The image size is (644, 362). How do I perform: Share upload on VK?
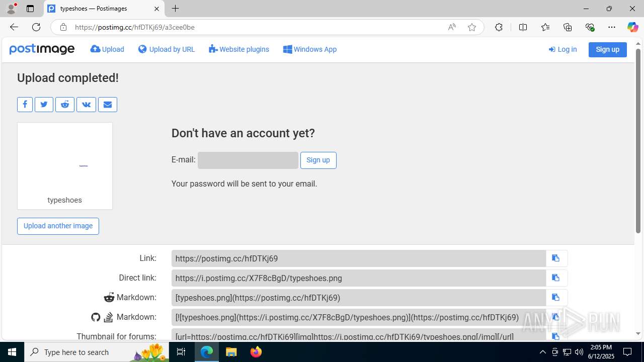coord(86,105)
